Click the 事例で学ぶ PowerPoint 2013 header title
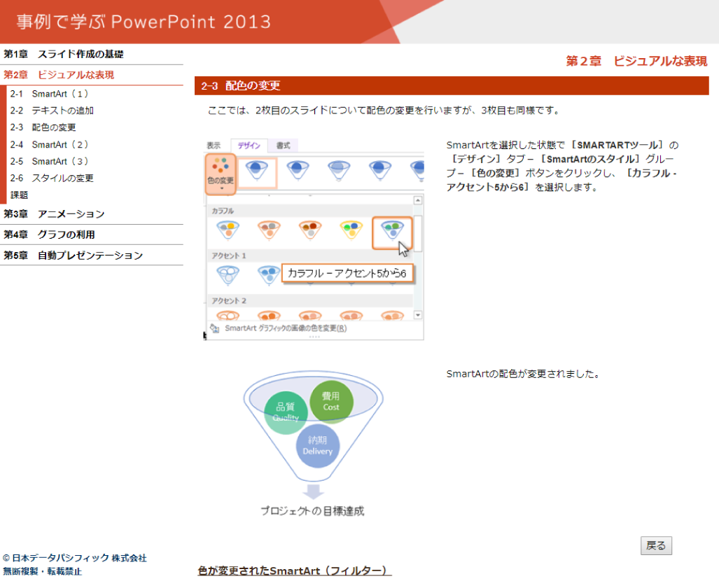This screenshot has height=588, width=719. tap(144, 22)
